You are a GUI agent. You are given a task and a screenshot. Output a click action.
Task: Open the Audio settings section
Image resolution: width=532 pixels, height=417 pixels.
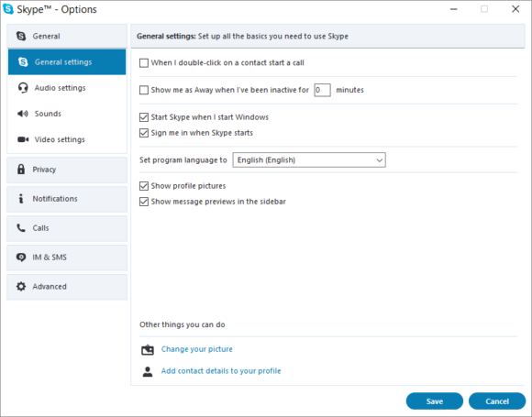[67, 88]
